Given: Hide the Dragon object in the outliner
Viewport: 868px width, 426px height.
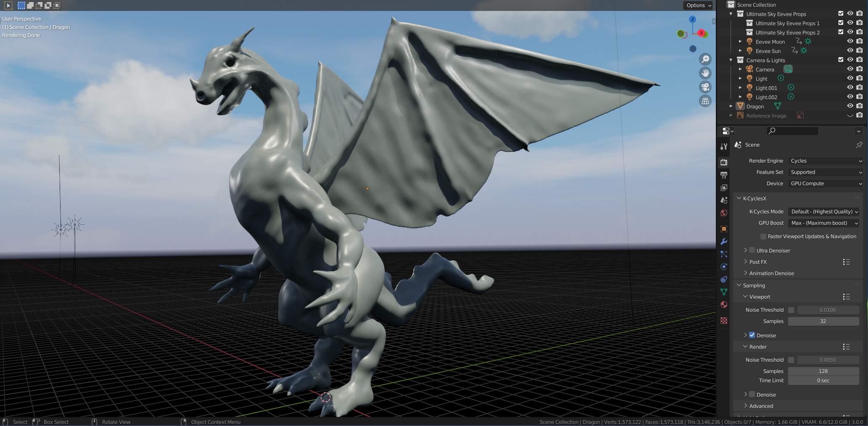Looking at the screenshot, I should (x=850, y=106).
